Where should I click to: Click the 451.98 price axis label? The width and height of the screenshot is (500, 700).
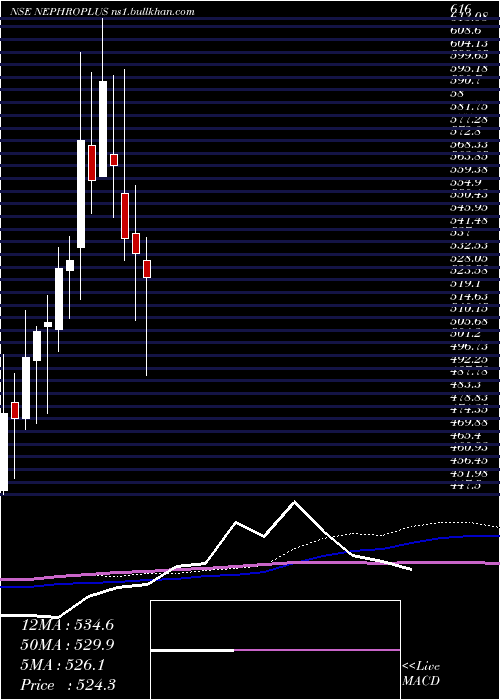467,473
